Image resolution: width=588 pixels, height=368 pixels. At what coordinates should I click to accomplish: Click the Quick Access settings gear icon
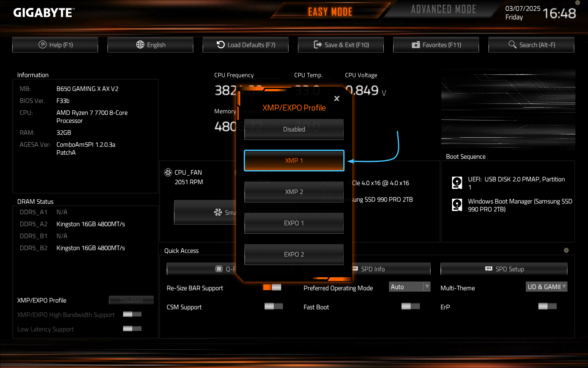point(566,250)
